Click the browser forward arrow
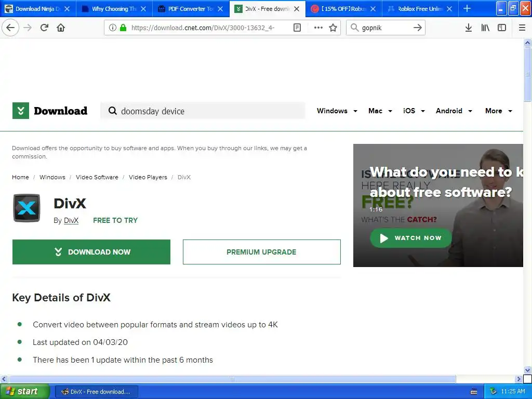The image size is (532, 399). [x=28, y=28]
